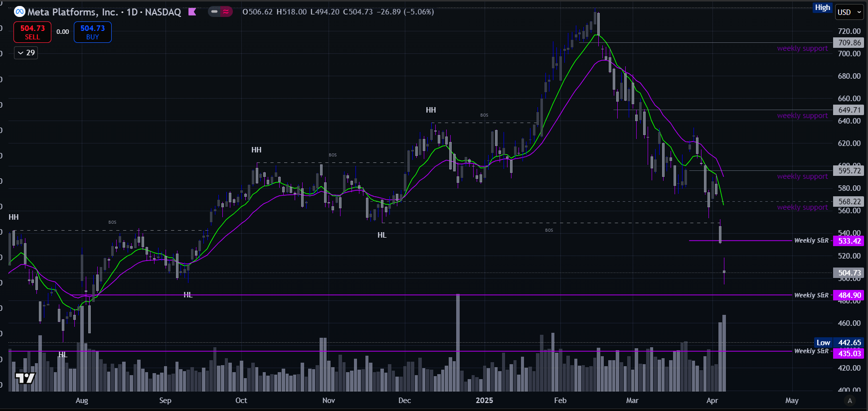
Task: Click the Meta Platforms logo icon
Action: (x=19, y=11)
